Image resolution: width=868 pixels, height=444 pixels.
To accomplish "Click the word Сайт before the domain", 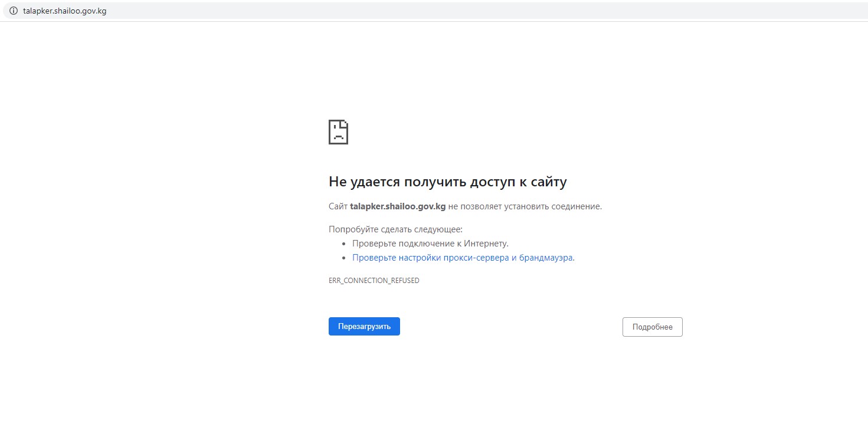I will (338, 206).
